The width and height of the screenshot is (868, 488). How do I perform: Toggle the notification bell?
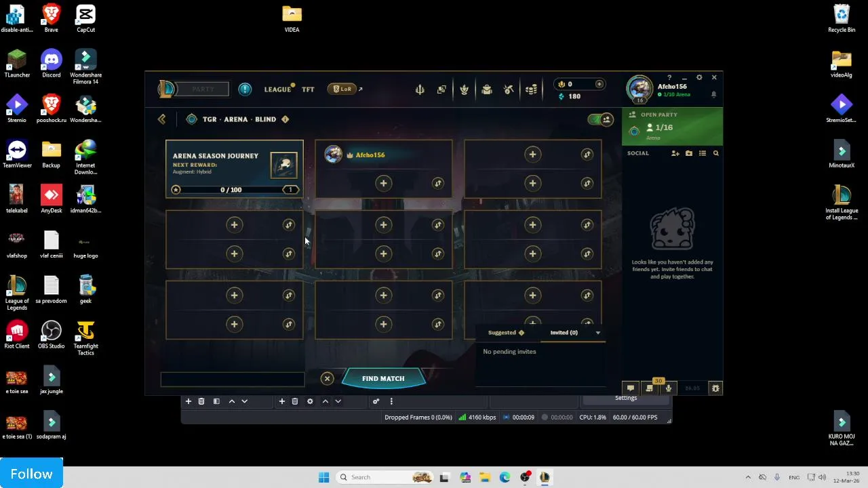coord(713,95)
